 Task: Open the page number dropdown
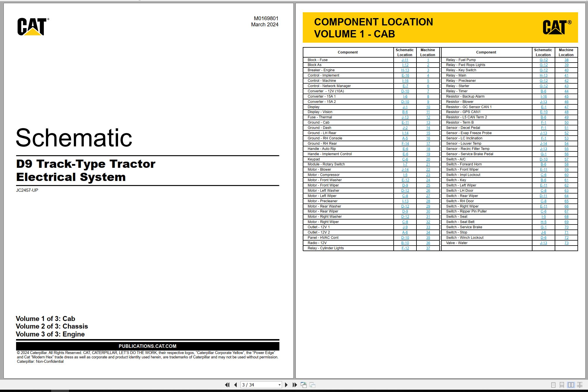coord(279,385)
